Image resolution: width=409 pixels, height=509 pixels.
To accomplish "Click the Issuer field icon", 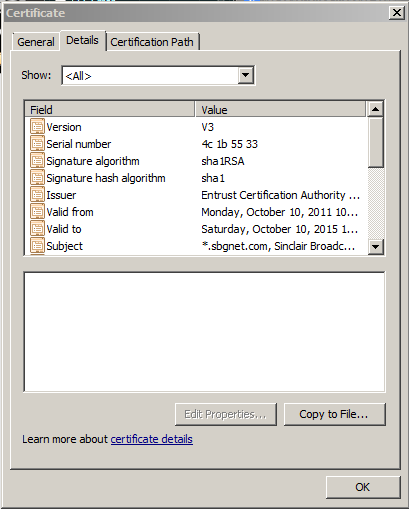I will (37, 195).
